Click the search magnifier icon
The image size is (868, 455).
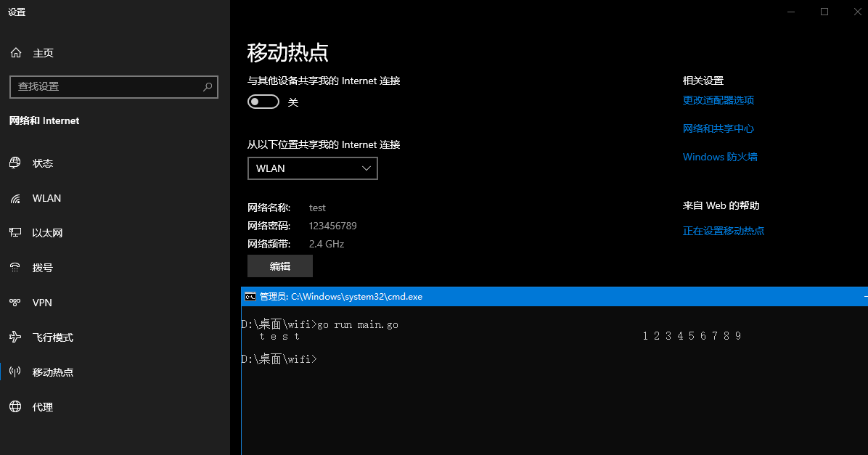[x=208, y=87]
